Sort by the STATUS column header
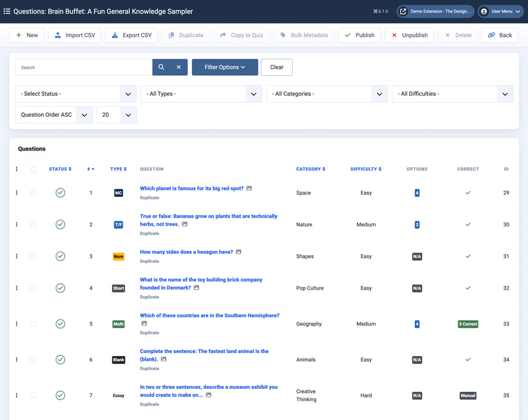The height and width of the screenshot is (420, 528). coord(60,169)
